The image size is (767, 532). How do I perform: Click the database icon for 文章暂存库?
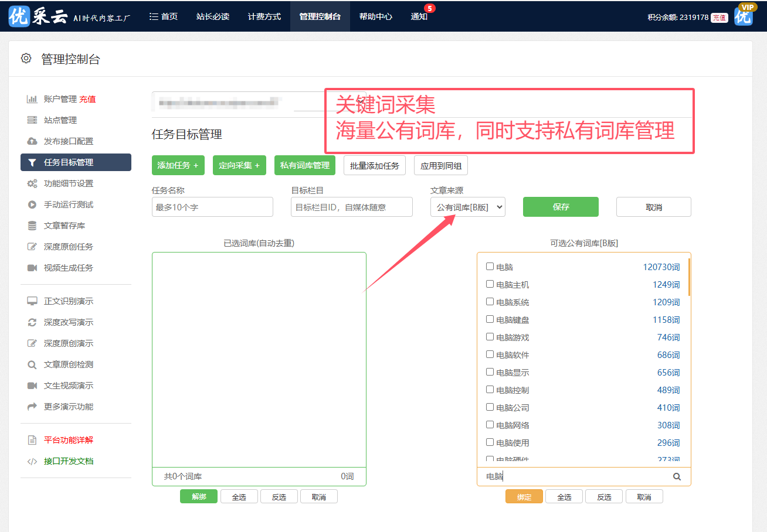point(32,226)
